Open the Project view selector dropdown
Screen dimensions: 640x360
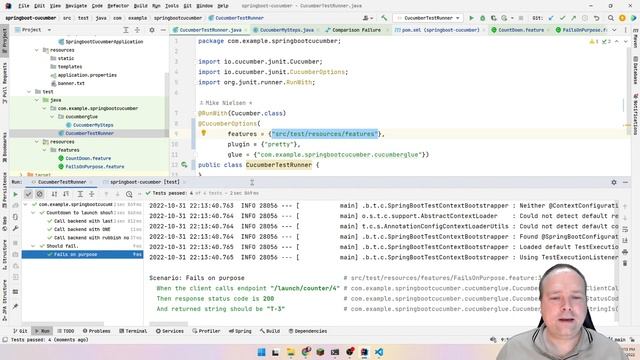(33, 30)
